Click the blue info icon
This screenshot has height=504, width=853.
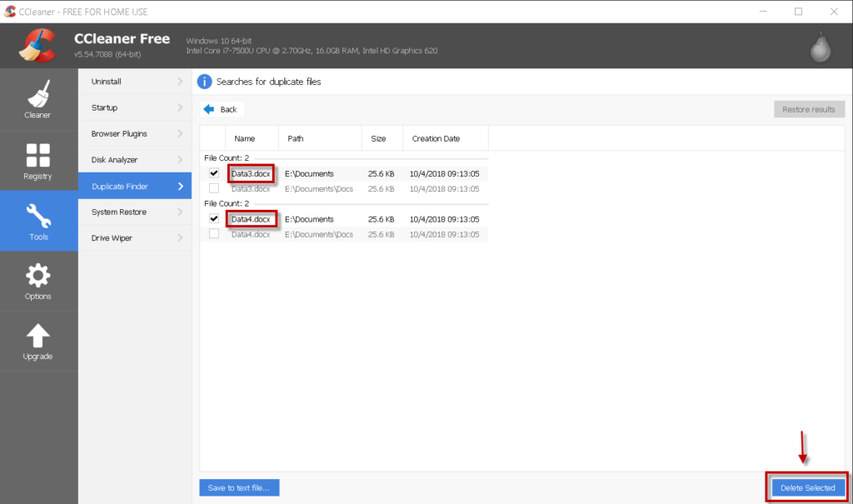(204, 82)
